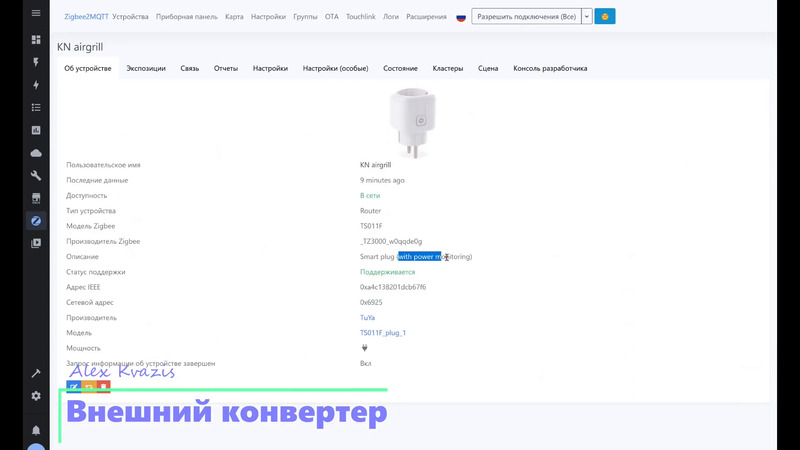This screenshot has width=800, height=450.
Task: Click the list view icon in sidebar
Action: click(36, 107)
